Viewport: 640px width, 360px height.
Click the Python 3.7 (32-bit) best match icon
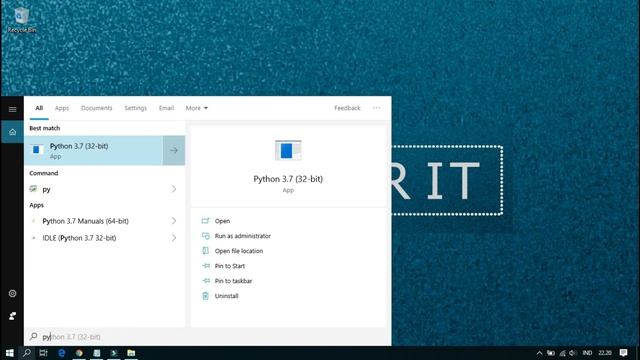(x=38, y=150)
